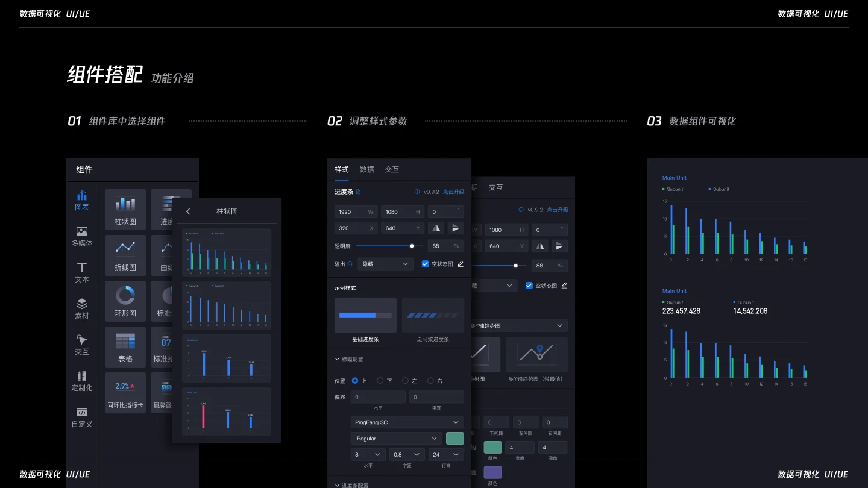This screenshot has width=868, height=488.
Task: Open the 素材 materials category
Action: (x=82, y=309)
